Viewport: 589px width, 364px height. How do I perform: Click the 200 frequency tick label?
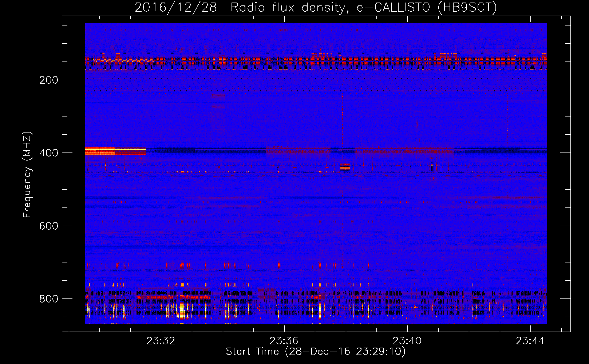(49, 80)
